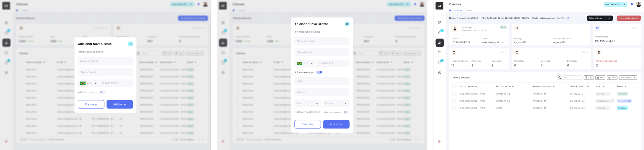Click the calendar Filtro button in Janet's Pedidos
Screen dimensions: 644x150
(600, 78)
